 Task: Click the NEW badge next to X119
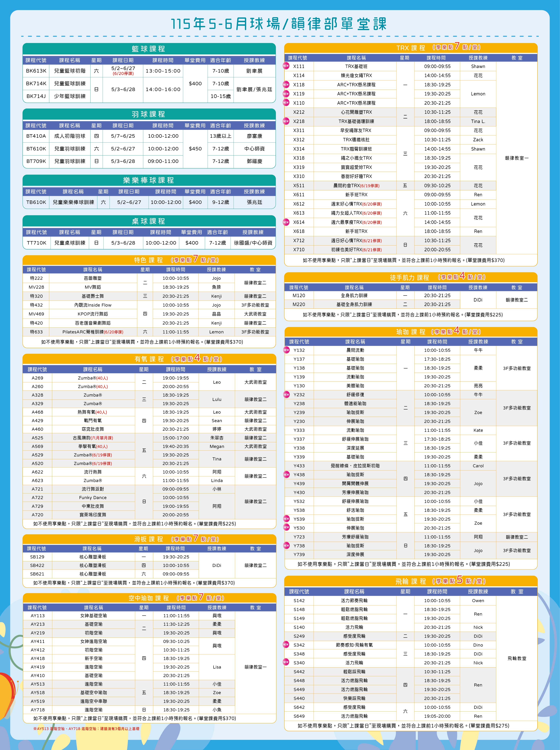[286, 94]
